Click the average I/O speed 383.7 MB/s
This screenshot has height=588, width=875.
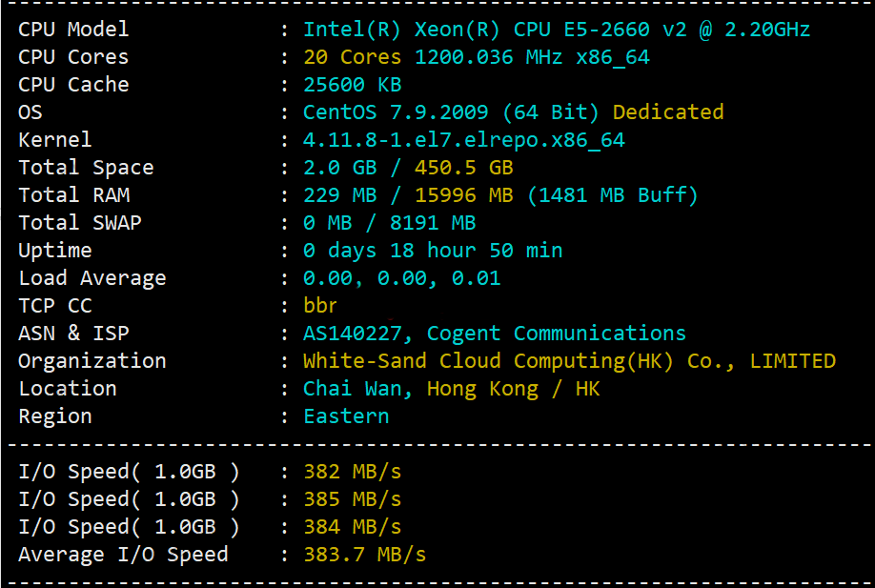364,555
